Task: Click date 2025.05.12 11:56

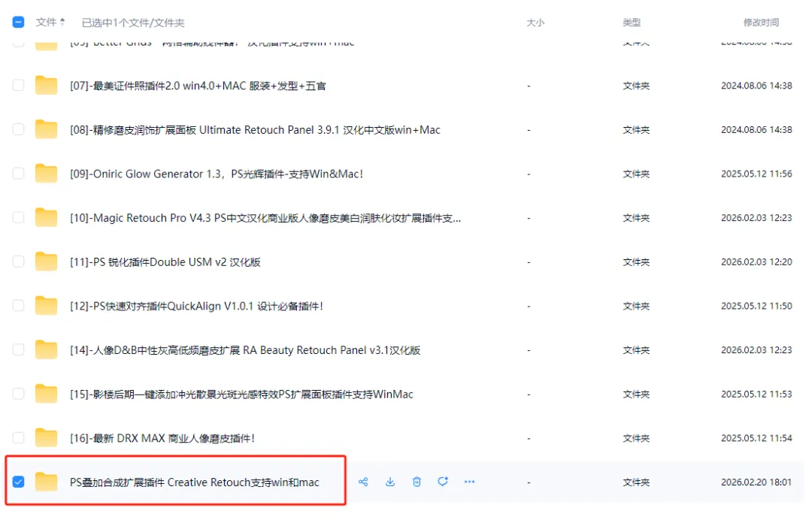Action: tap(756, 174)
